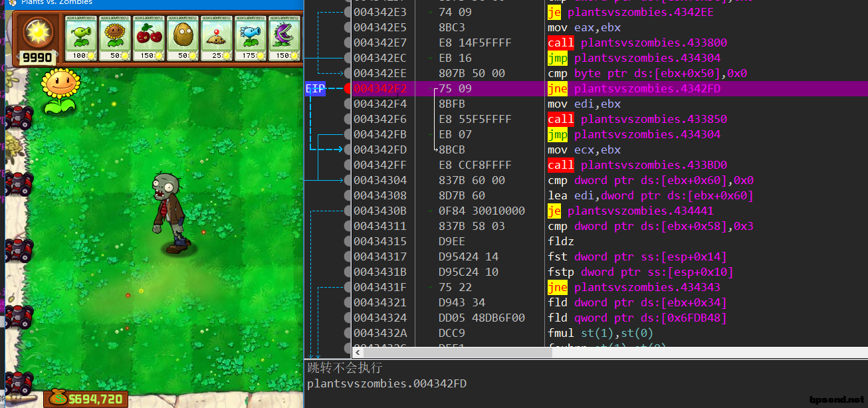868x408 pixels.
Task: Click the lawn mower beside the sunflower
Action: coord(19,117)
